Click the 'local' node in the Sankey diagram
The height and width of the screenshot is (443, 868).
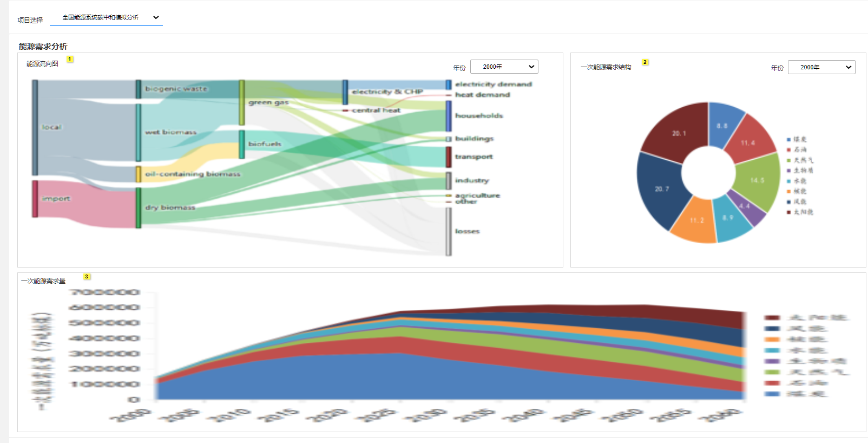[35, 128]
